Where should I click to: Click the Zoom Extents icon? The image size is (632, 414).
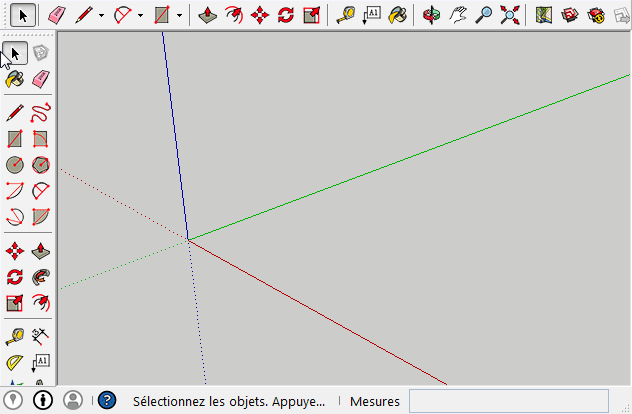click(x=509, y=15)
